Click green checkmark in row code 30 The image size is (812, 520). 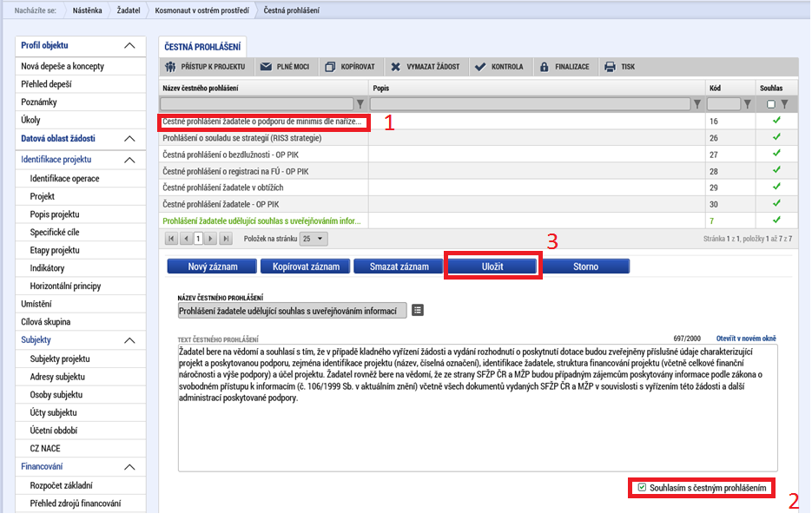[x=776, y=203]
